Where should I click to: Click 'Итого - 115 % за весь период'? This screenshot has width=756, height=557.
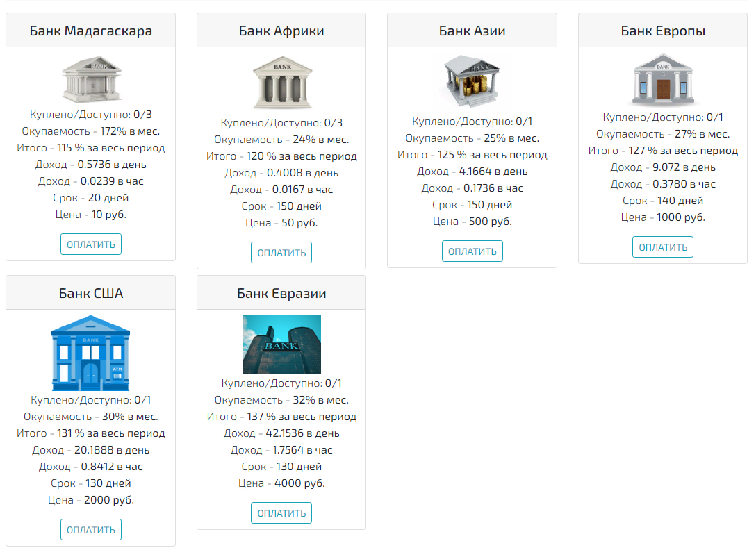90,148
